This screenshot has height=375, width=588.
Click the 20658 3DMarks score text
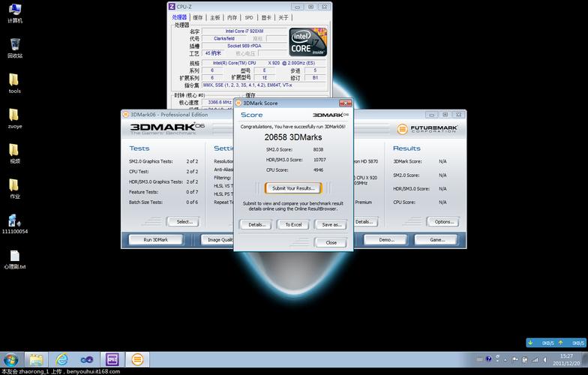(293, 137)
